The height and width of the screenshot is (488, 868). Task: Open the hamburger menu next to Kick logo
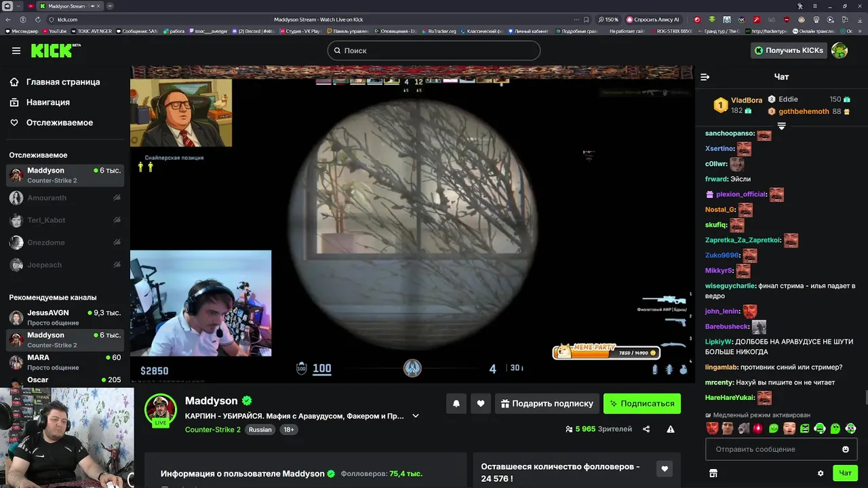(x=16, y=51)
